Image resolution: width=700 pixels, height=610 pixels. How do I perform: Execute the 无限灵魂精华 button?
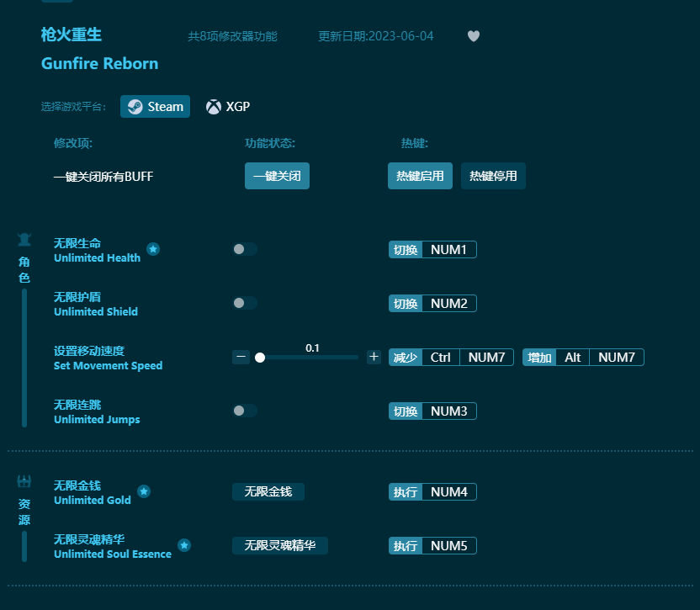click(280, 546)
